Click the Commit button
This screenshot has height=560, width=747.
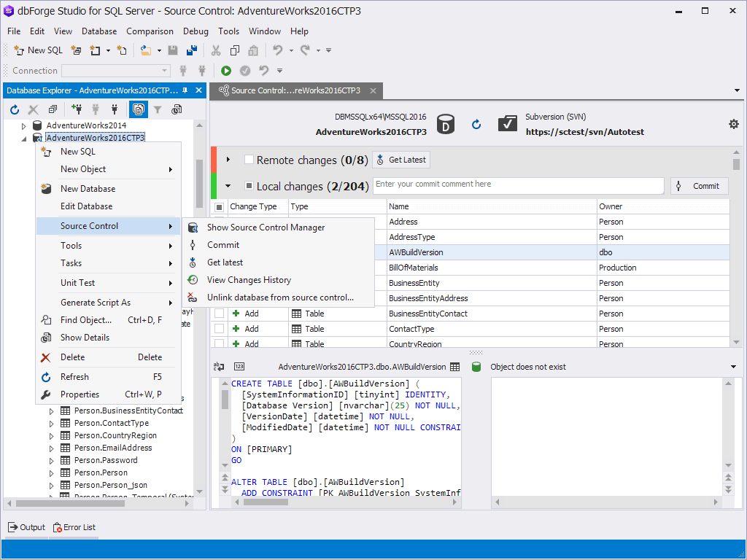(x=700, y=186)
